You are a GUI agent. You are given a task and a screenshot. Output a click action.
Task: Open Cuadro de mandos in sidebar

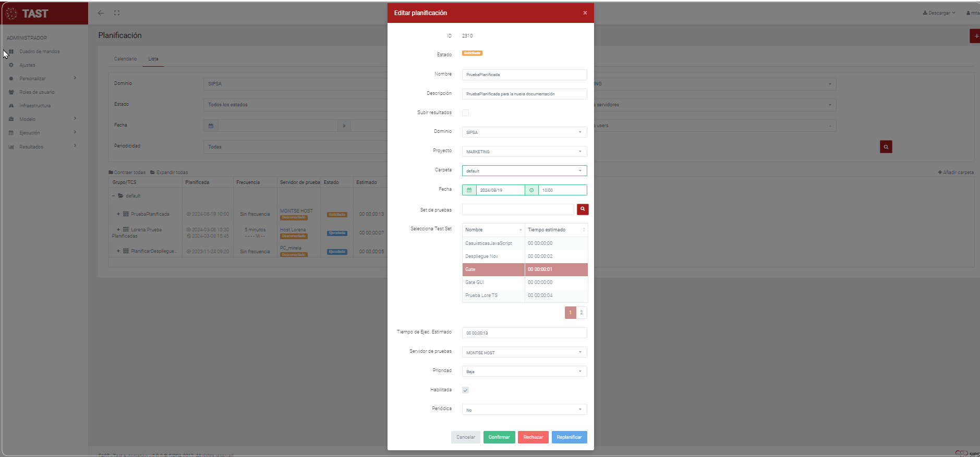coord(39,52)
